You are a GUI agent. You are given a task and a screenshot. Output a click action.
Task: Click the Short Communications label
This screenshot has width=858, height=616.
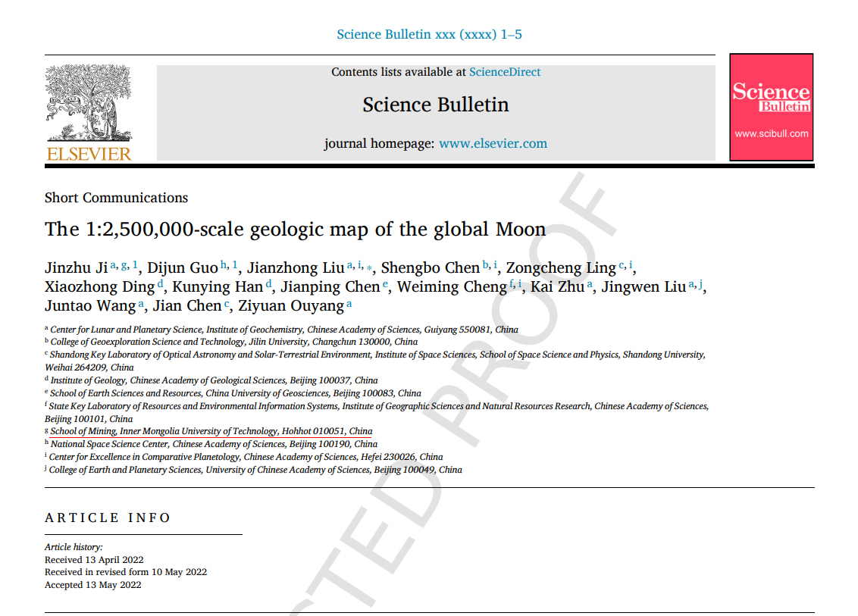(x=116, y=198)
